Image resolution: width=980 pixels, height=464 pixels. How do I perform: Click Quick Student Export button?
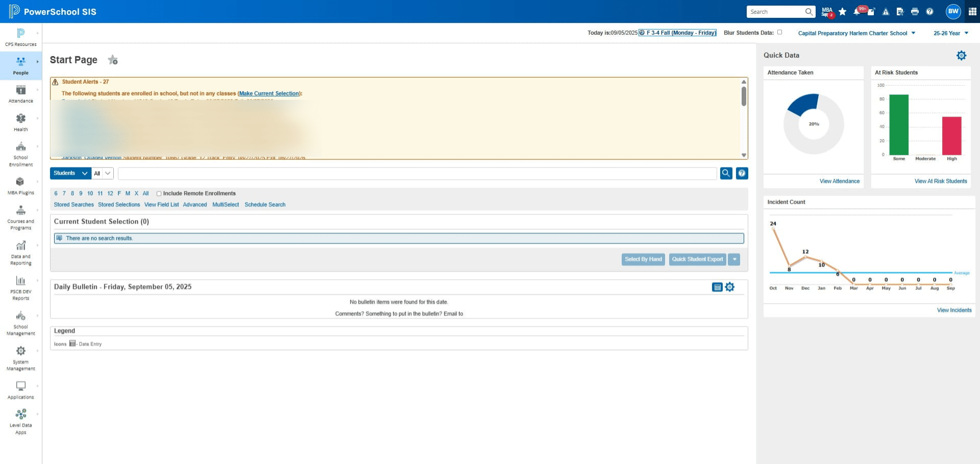[x=697, y=259]
